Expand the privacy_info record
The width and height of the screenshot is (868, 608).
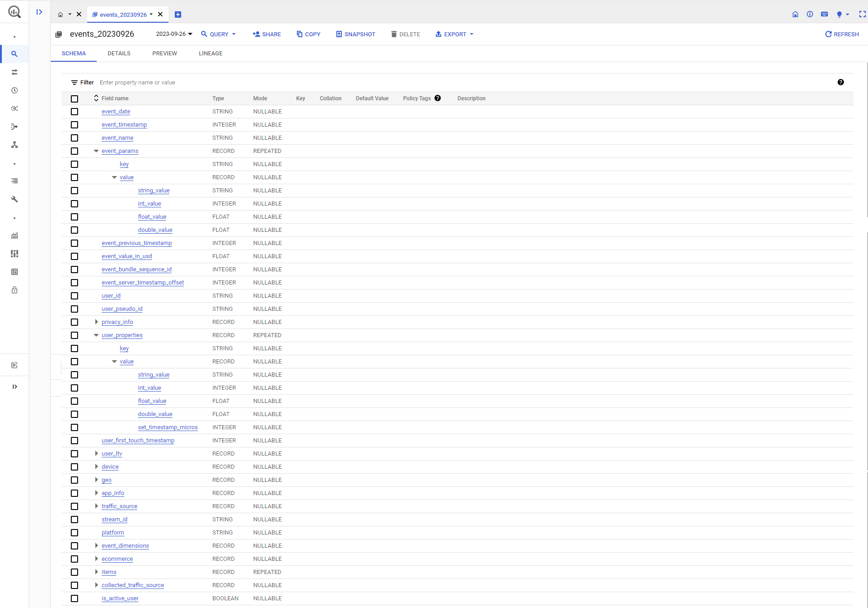click(x=96, y=322)
